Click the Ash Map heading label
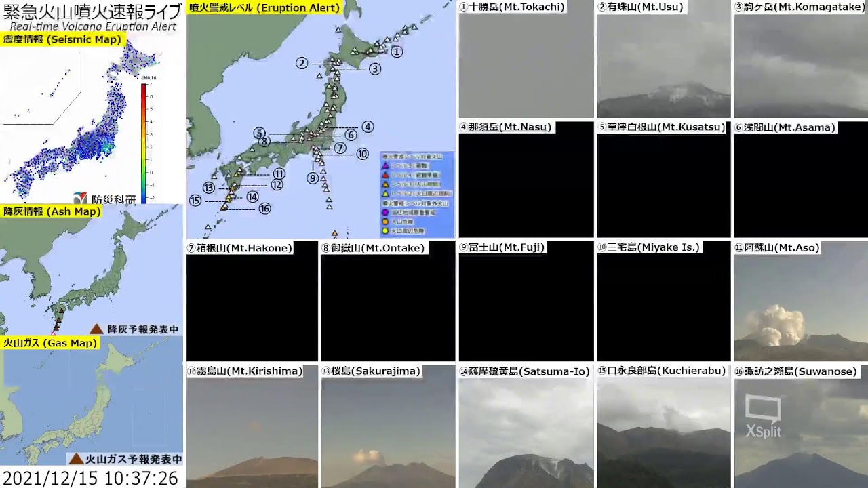Image resolution: width=868 pixels, height=488 pixels. point(52,211)
